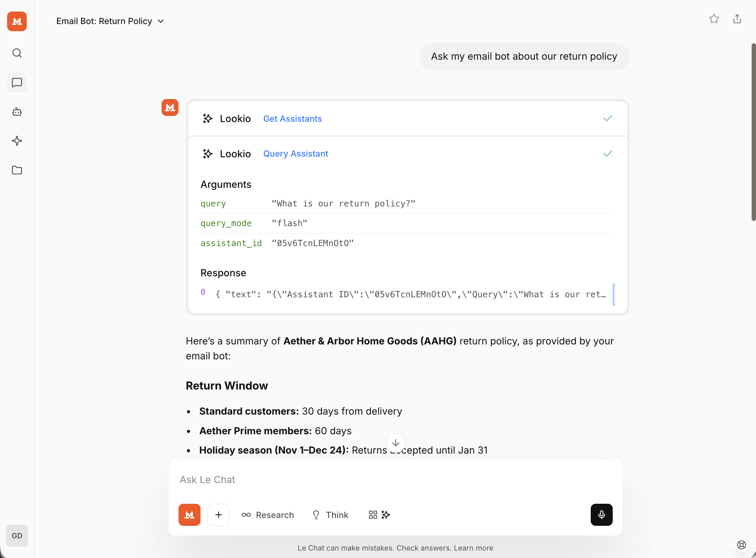Open the Query Assistant link
756x558 pixels.
point(295,154)
